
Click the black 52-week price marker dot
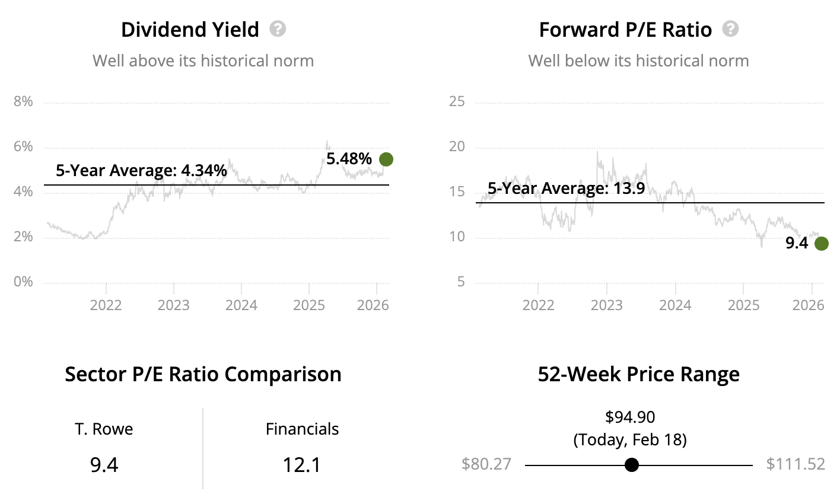tap(632, 465)
